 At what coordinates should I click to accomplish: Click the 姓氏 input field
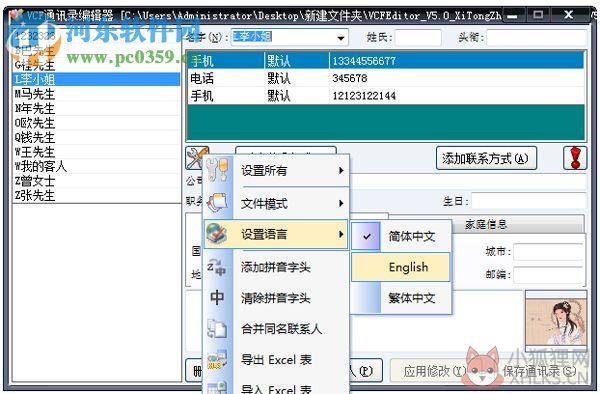(x=418, y=37)
